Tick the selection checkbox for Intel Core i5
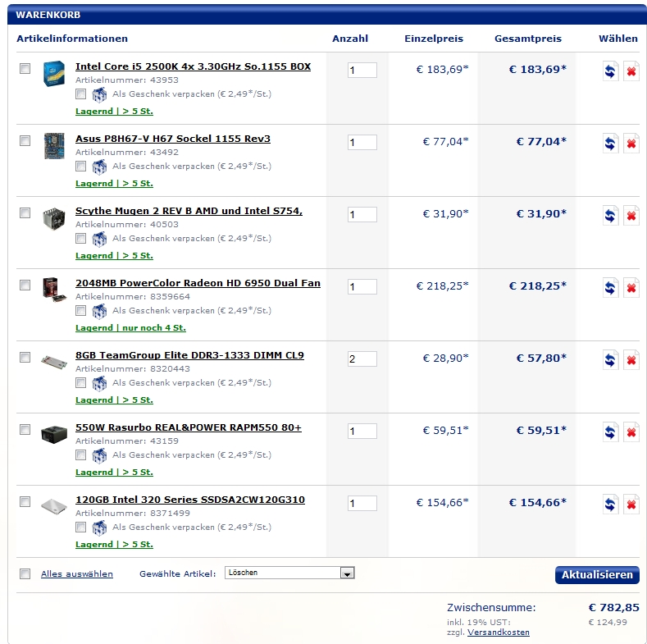This screenshot has height=644, width=647. (25, 68)
